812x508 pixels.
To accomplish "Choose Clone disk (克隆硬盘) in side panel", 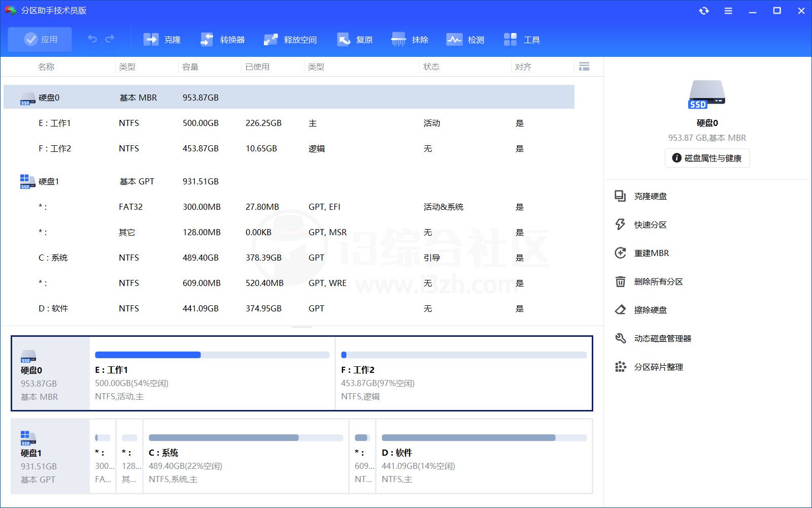I will click(x=650, y=196).
